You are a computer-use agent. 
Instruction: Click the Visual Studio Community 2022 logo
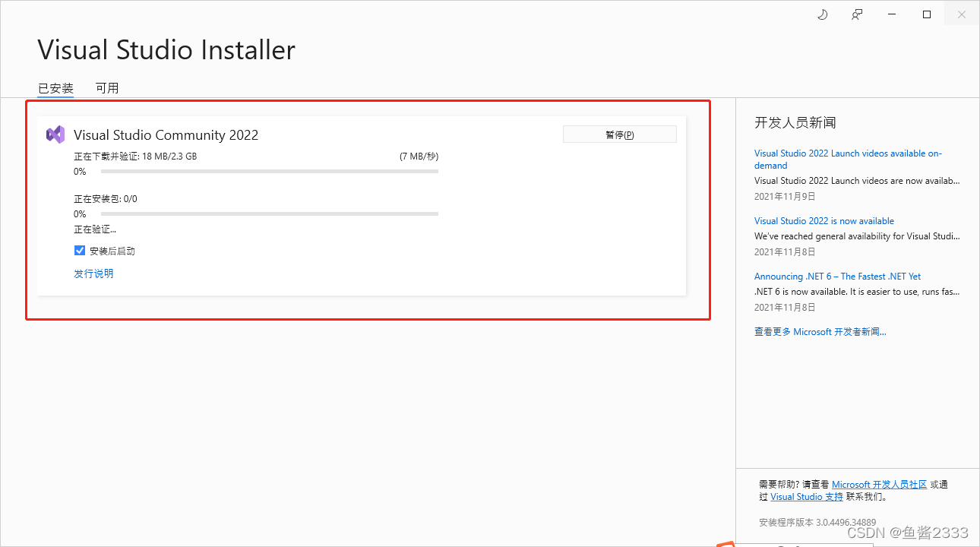click(55, 134)
